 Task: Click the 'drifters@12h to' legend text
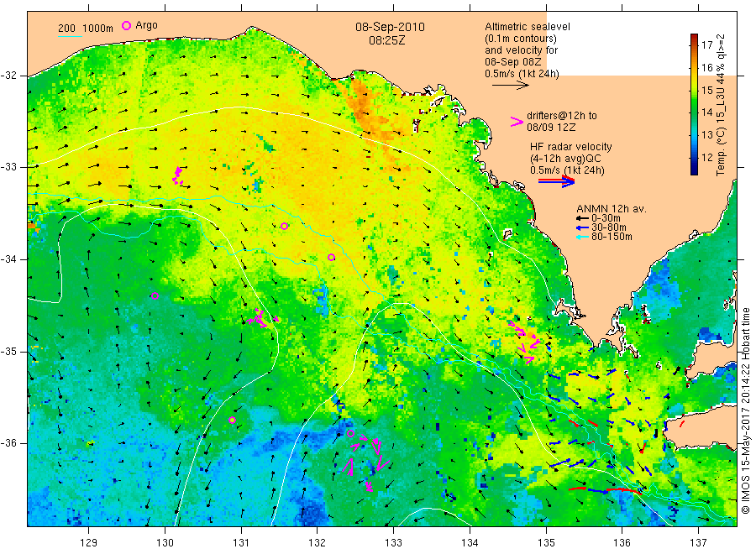pos(562,116)
